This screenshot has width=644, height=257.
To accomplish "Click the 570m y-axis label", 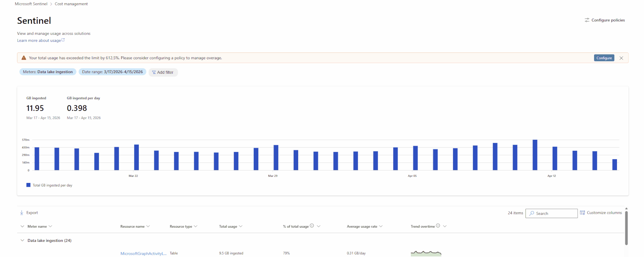I will [x=26, y=140].
